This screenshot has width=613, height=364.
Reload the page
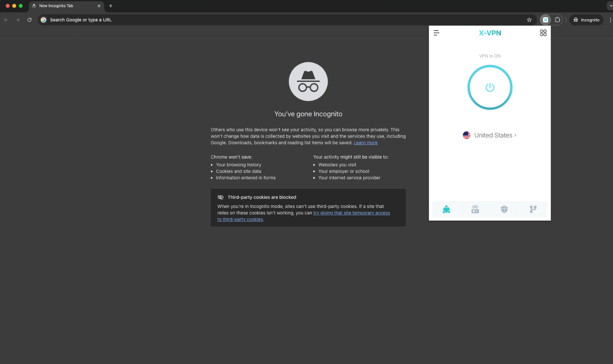click(29, 20)
